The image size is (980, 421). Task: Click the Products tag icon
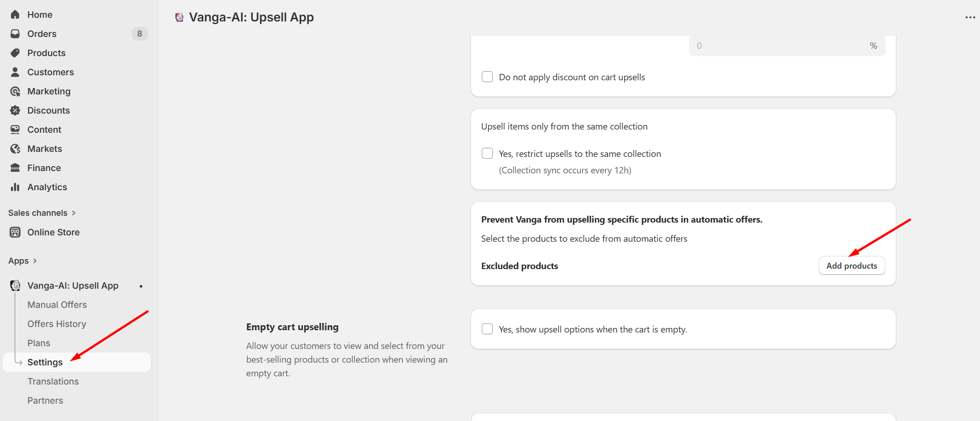point(15,53)
